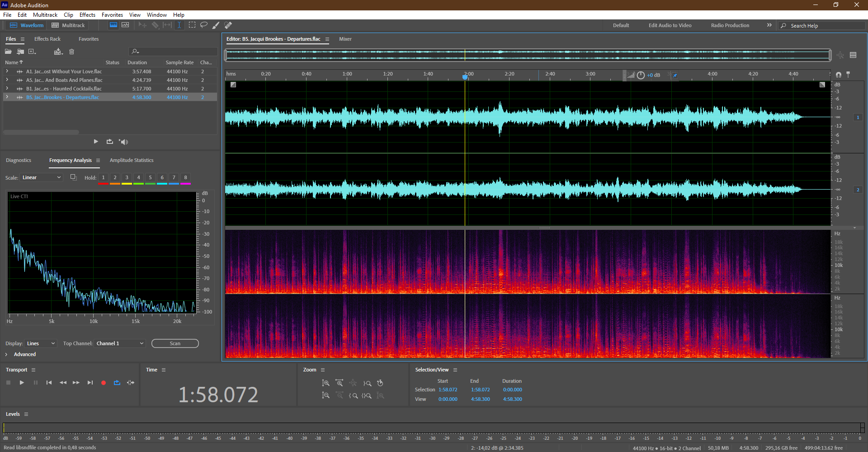The height and width of the screenshot is (452, 868).
Task: Select the Paintbrush Selection tool
Action: tap(216, 25)
